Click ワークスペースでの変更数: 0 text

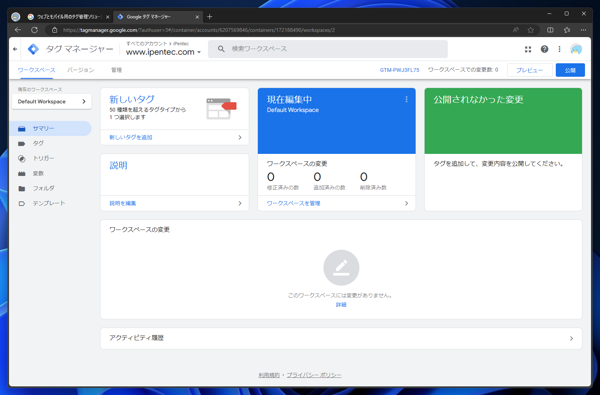463,70
